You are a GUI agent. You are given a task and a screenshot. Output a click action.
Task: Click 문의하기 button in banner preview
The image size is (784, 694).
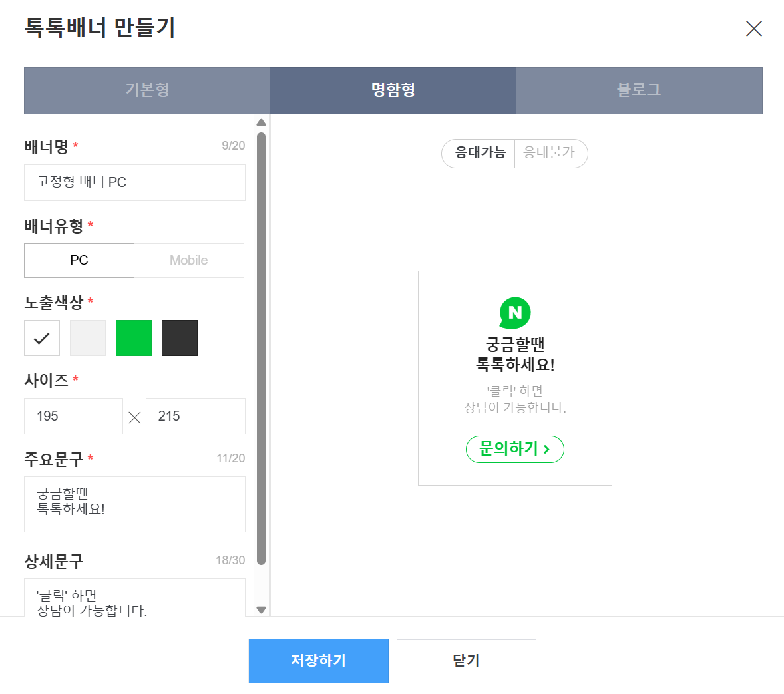coord(514,449)
